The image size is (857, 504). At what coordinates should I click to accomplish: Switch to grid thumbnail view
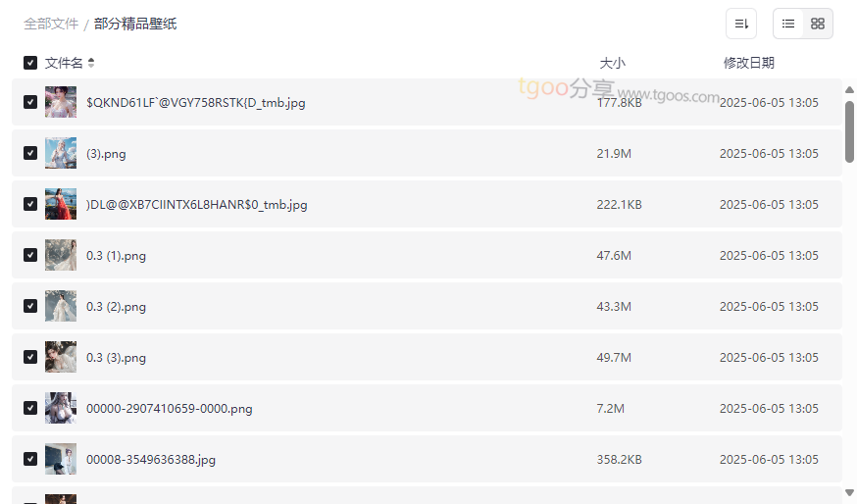pos(818,24)
